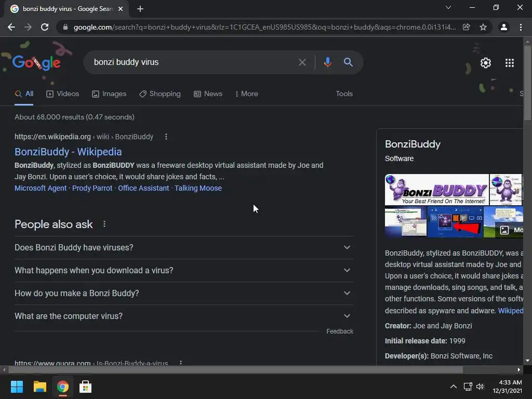The height and width of the screenshot is (399, 532).
Task: Open network status tray icon
Action: click(468, 387)
